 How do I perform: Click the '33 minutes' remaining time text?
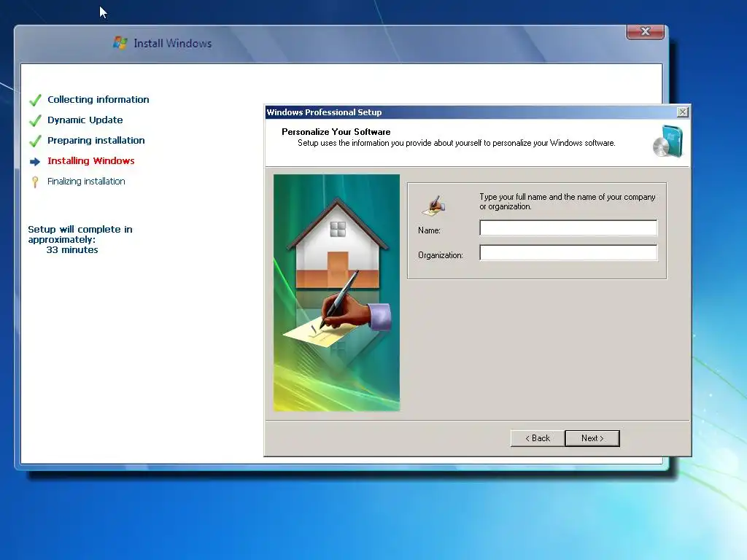click(72, 250)
